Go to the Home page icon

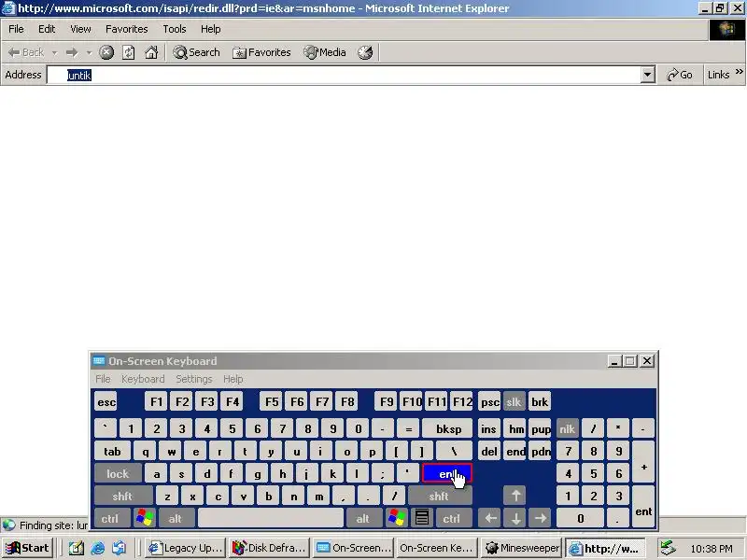coord(151,52)
